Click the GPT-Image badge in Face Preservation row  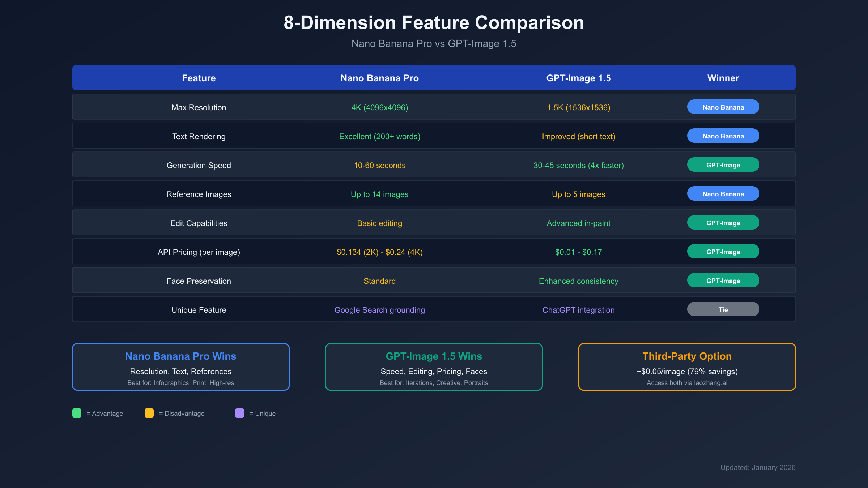point(723,280)
